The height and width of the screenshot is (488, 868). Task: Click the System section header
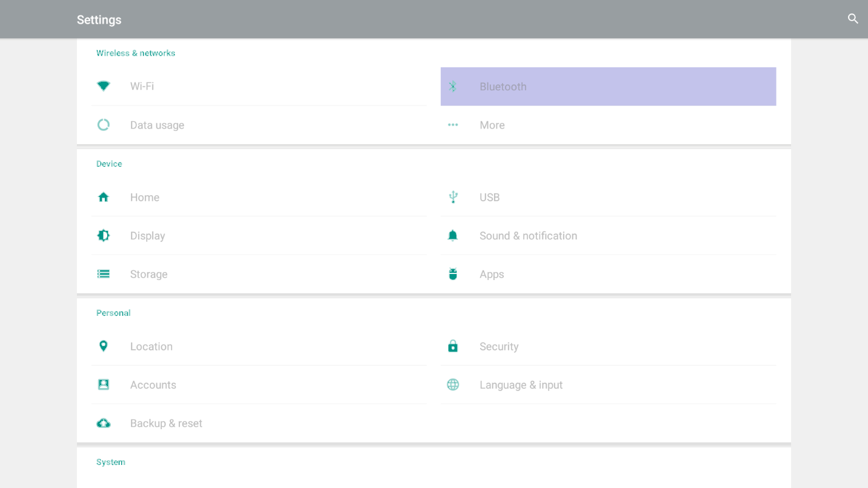[111, 462]
